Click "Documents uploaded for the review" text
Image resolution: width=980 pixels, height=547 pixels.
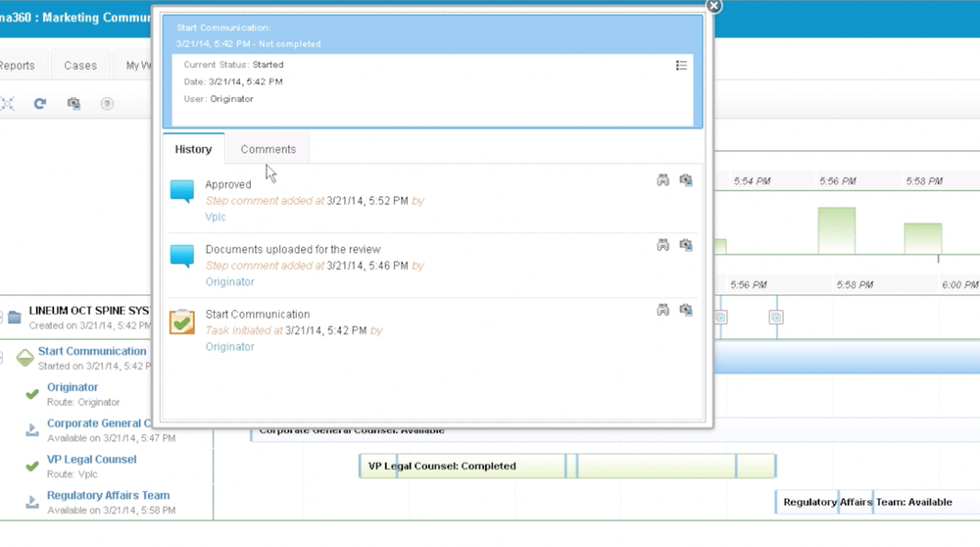pos(292,249)
